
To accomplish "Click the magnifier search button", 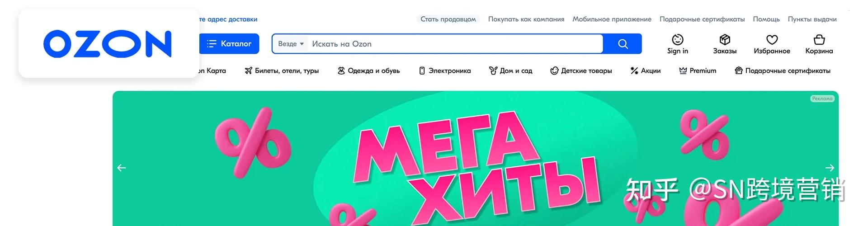I will [x=623, y=44].
